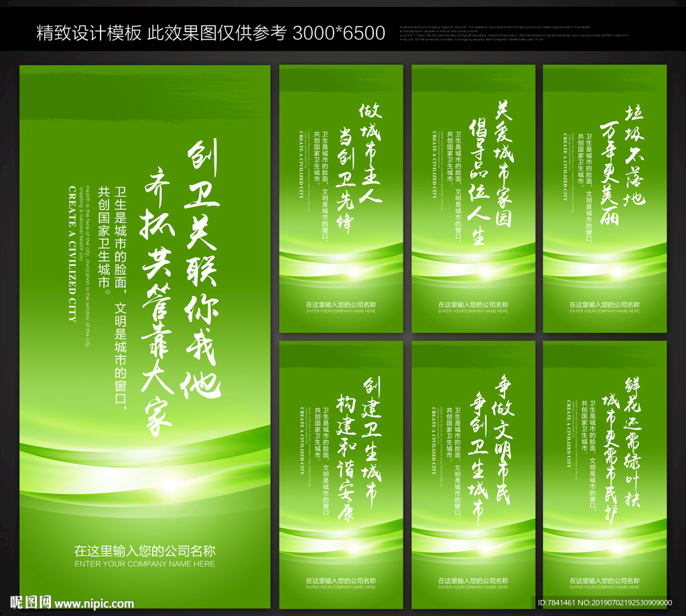Click the 'ID:7841461 NO:20190702192530909000' text
This screenshot has height=616, width=686.
tap(605, 603)
